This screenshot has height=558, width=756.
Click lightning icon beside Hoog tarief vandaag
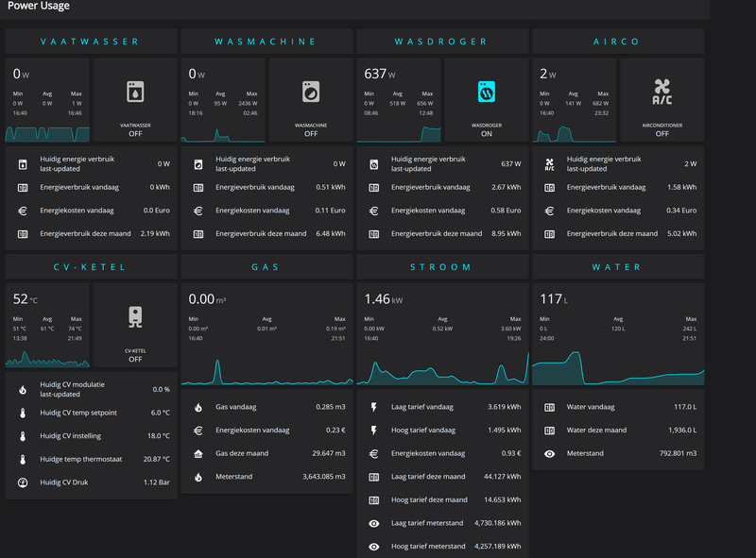[373, 431]
